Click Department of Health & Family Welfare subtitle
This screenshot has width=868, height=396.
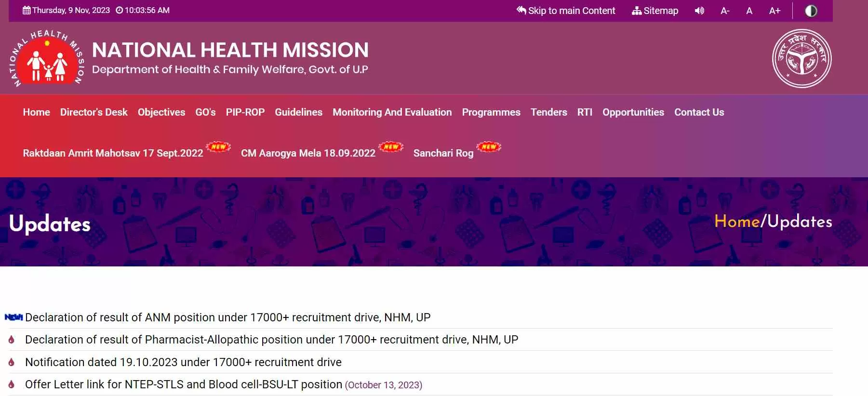coord(230,69)
